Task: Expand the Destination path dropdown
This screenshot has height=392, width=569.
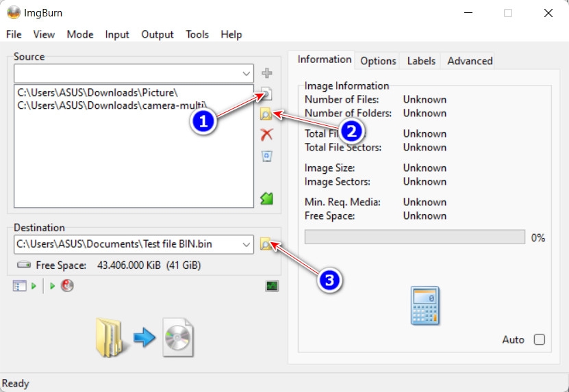Action: pos(246,244)
